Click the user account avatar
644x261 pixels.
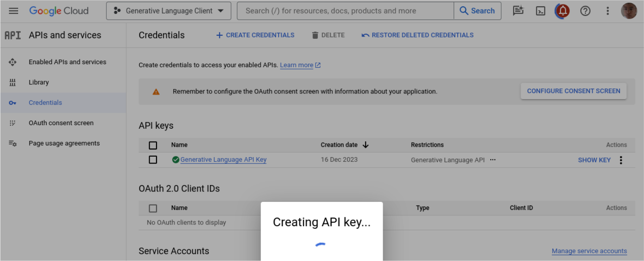point(629,11)
